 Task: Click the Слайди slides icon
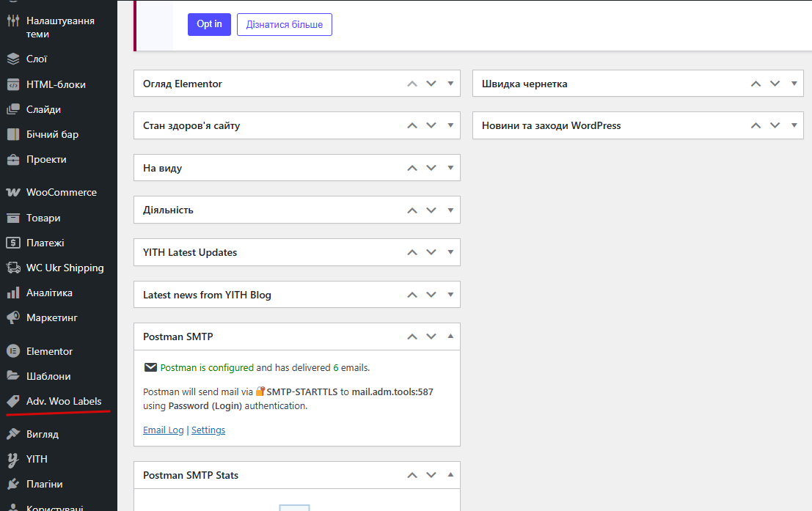pyautogui.click(x=12, y=109)
